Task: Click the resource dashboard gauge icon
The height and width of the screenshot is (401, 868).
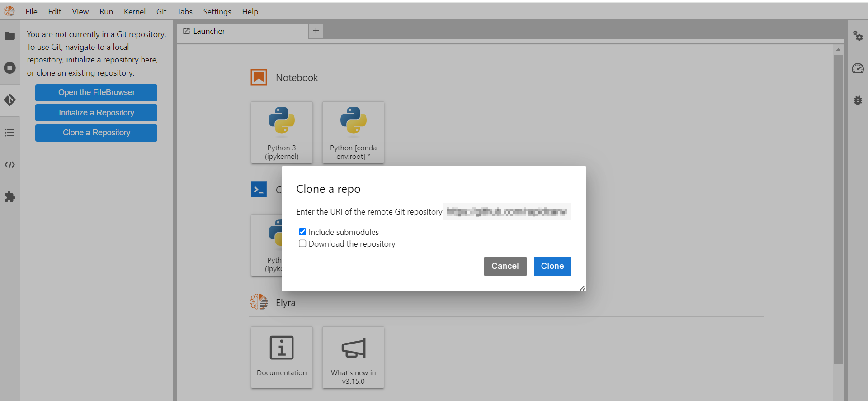Action: click(858, 68)
